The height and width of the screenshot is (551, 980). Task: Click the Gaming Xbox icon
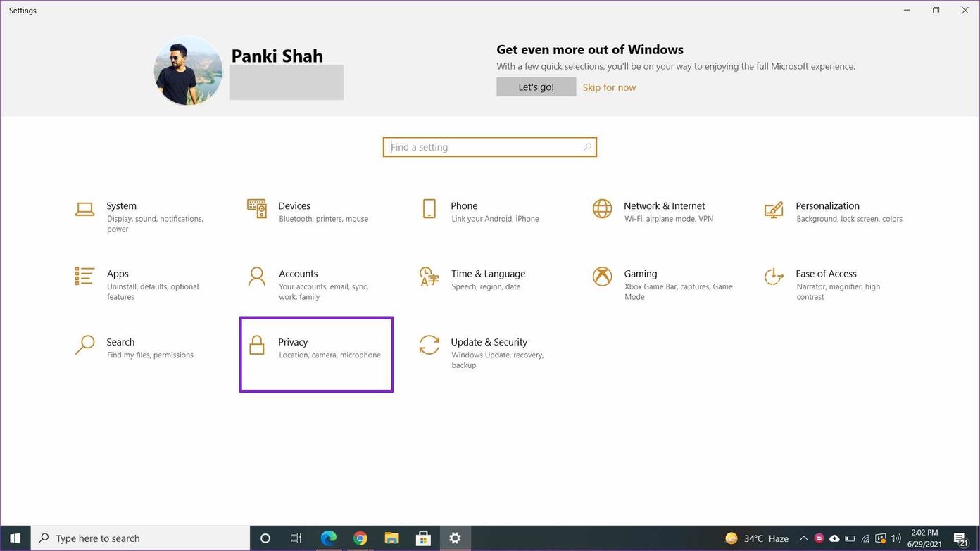pos(602,277)
